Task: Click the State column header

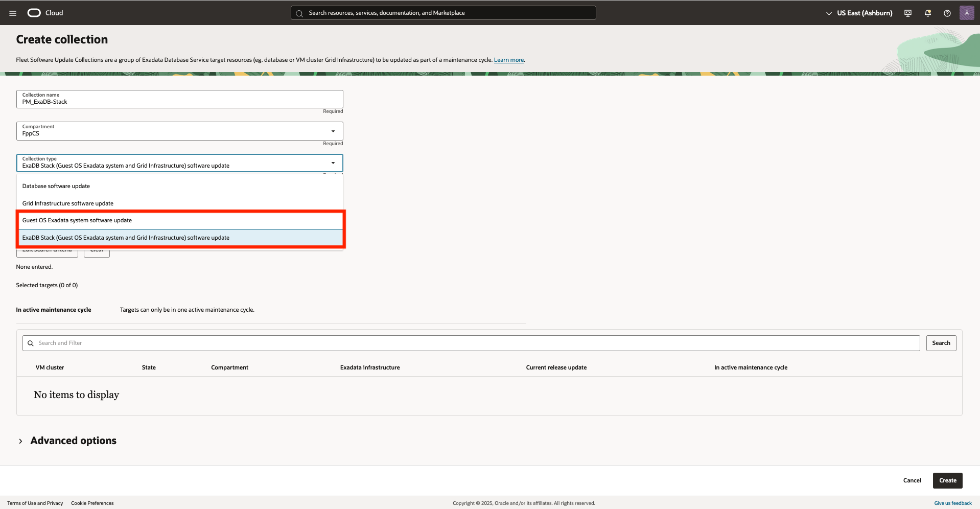Action: pos(149,367)
